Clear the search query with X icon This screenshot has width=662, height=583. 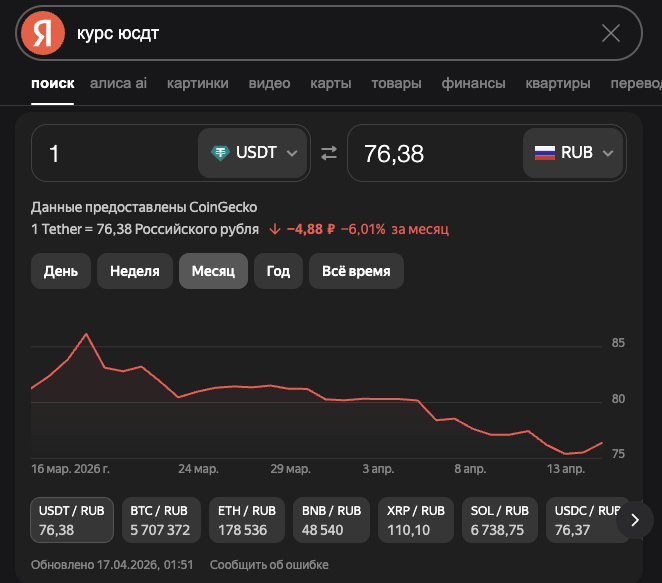point(611,33)
